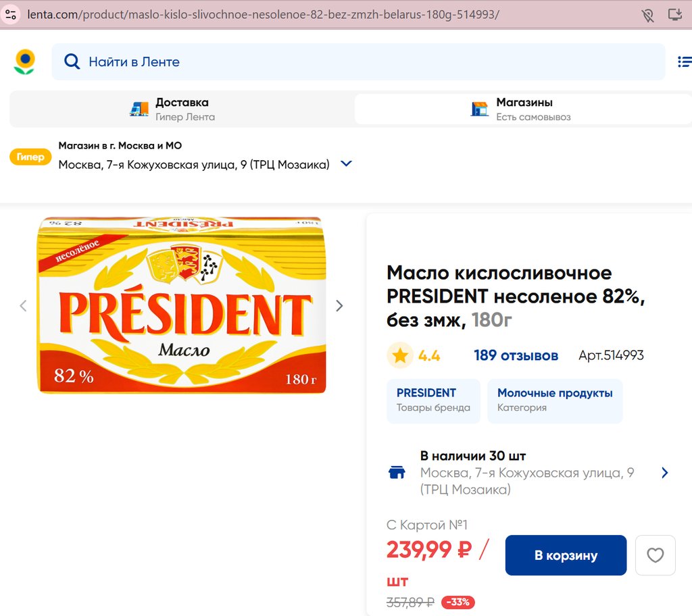The image size is (692, 616).
Task: Open PRESIDENT brand products chip
Action: point(433,400)
